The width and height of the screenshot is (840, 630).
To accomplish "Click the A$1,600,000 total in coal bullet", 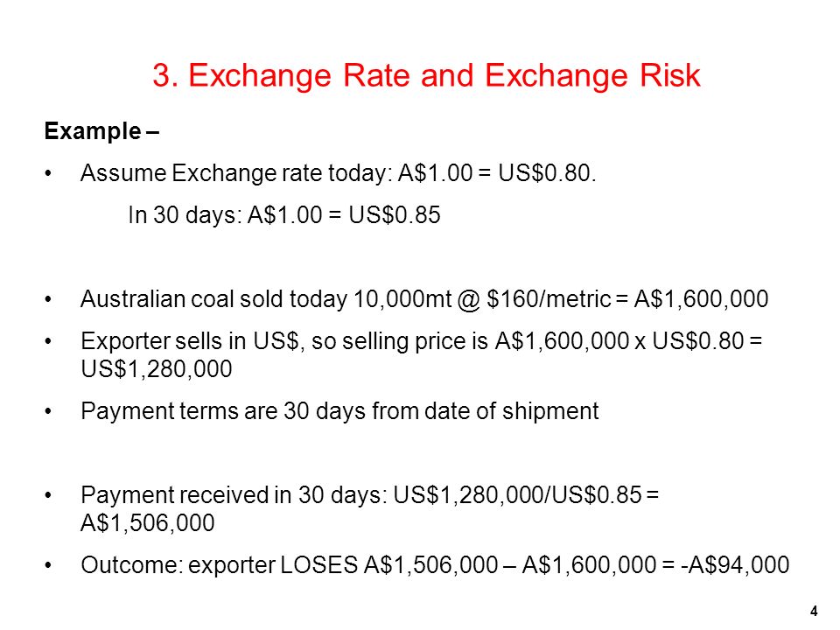I will click(701, 299).
